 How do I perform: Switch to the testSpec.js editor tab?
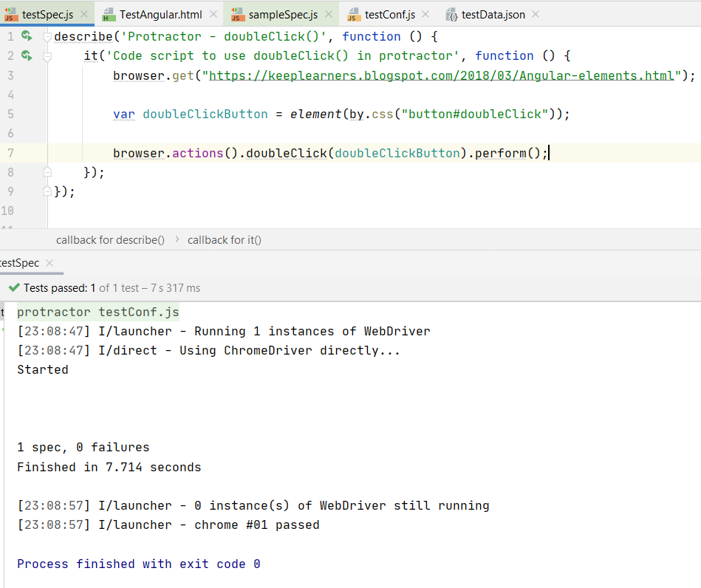tap(47, 14)
